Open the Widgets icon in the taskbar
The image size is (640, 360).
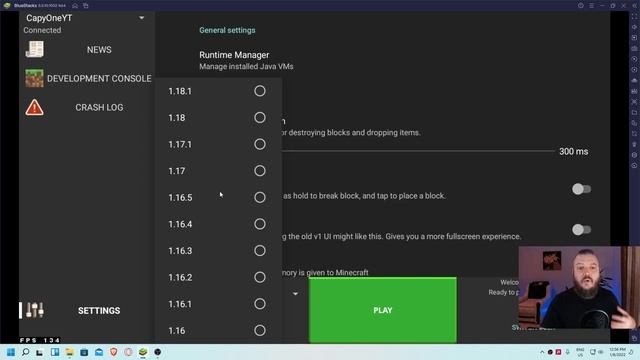(x=55, y=352)
